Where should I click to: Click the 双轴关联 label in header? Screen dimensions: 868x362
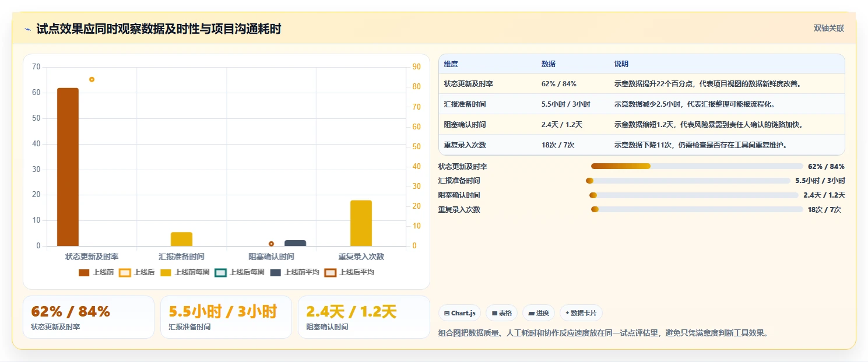coord(828,28)
